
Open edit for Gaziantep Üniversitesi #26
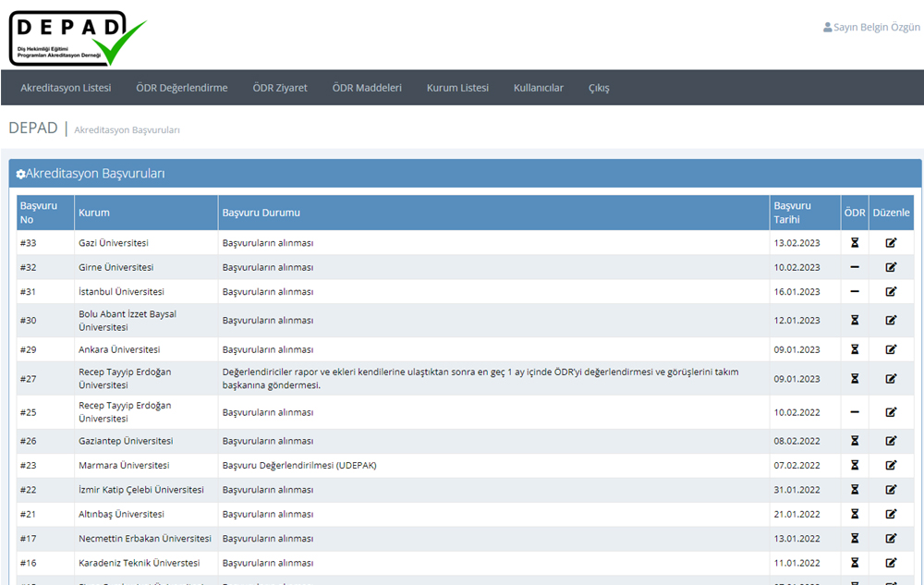[891, 441]
